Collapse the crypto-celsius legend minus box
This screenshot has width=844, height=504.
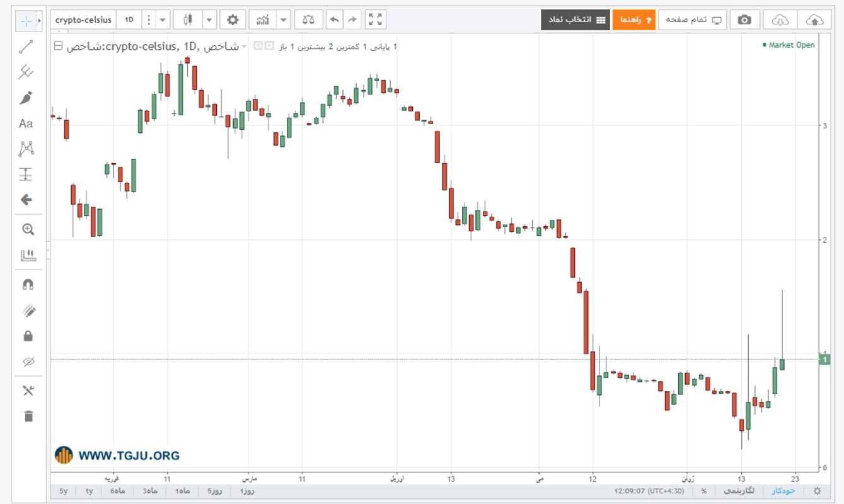coord(59,46)
